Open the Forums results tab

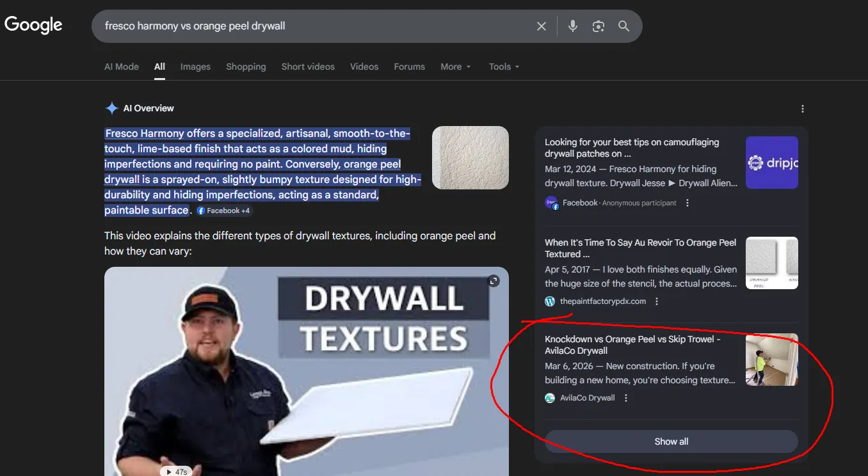tap(409, 67)
